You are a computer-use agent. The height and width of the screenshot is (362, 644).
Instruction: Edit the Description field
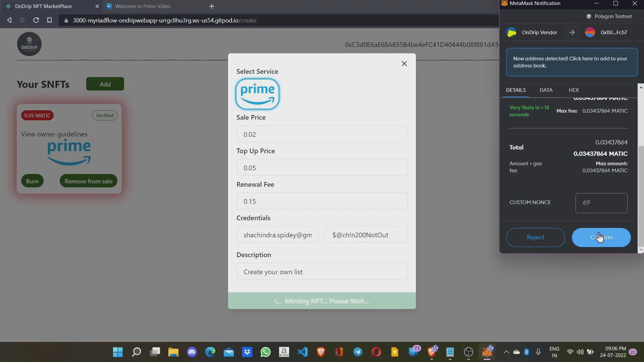click(x=322, y=271)
